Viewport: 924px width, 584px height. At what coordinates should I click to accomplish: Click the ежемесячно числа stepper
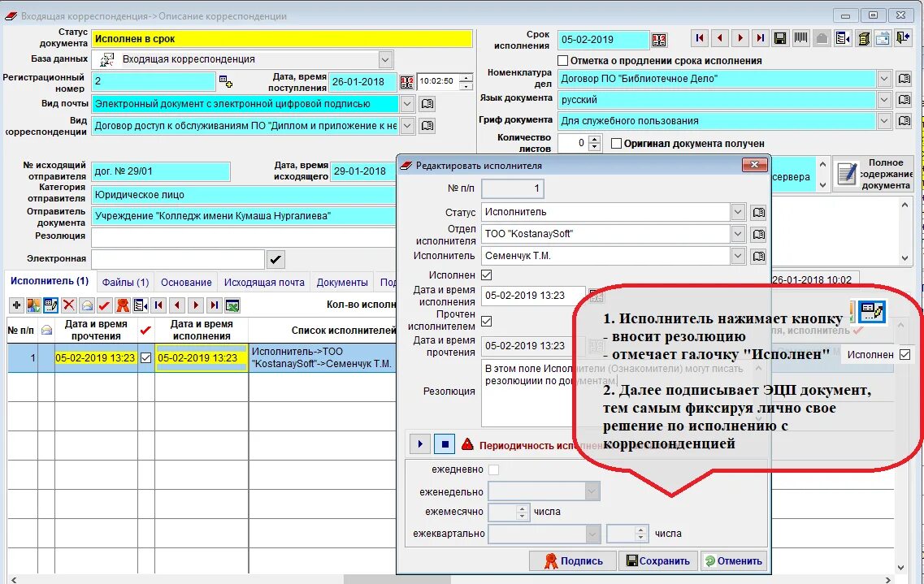pyautogui.click(x=522, y=513)
